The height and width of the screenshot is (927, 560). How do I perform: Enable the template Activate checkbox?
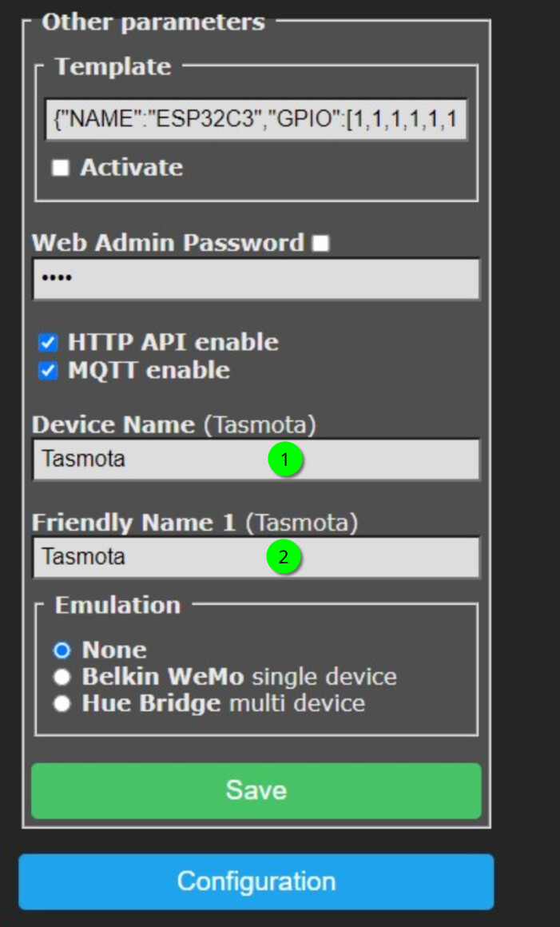click(60, 168)
